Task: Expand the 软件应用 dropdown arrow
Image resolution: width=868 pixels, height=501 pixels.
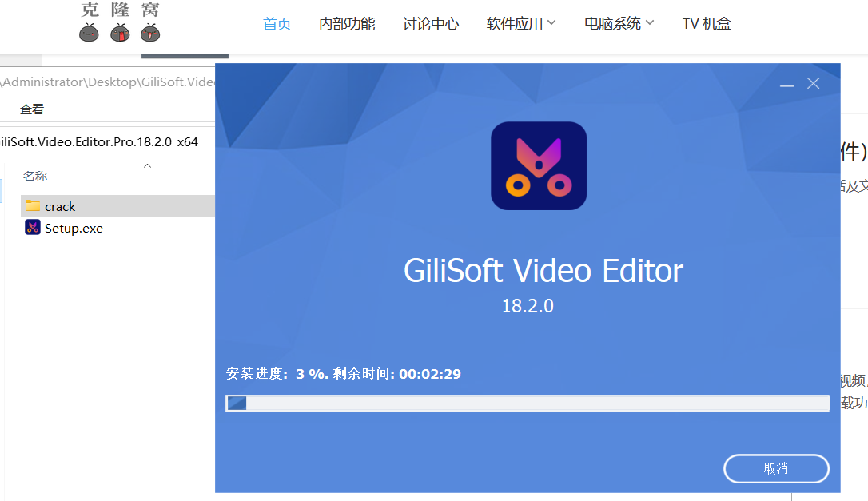Action: pyautogui.click(x=551, y=22)
